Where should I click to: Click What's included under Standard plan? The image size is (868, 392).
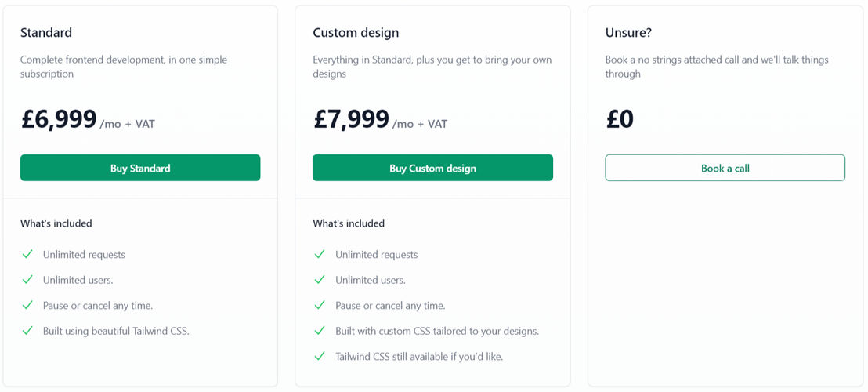56,223
